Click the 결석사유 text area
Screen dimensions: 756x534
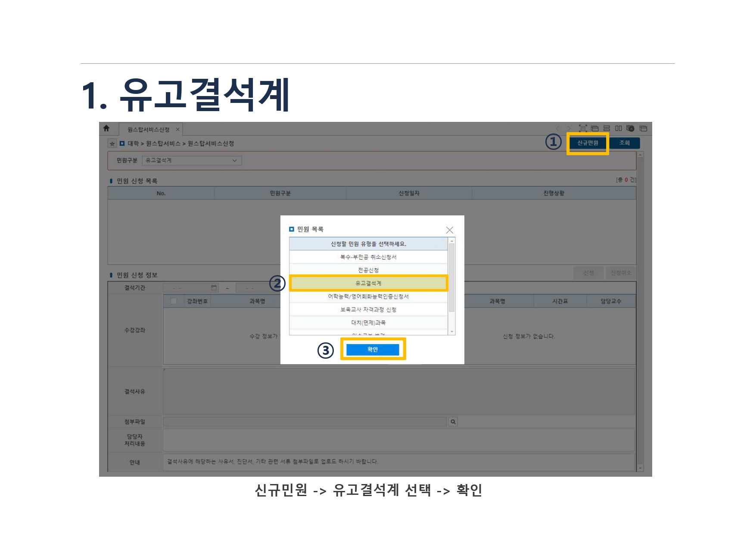[x=398, y=391]
